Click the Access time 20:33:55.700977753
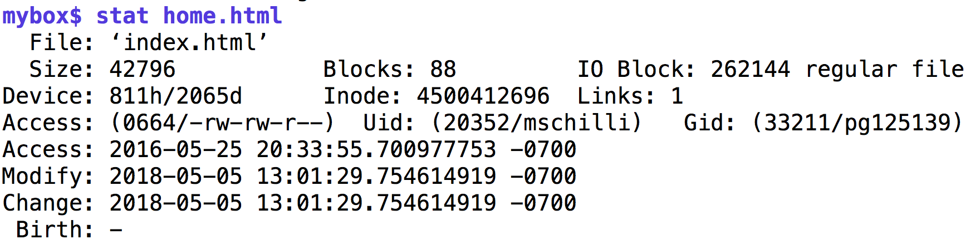This screenshot has height=244, width=980. (376, 149)
